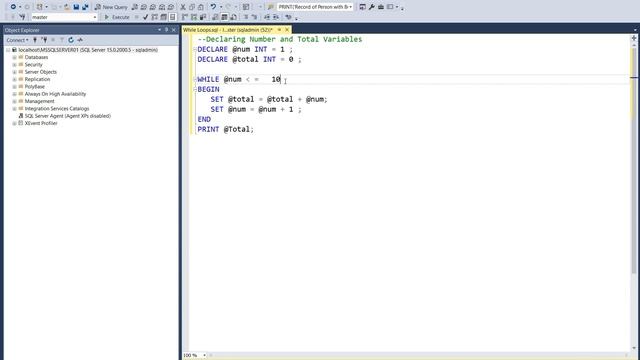640x360 pixels.
Task: Close the While Loops.sql tab
Action: [x=287, y=30]
